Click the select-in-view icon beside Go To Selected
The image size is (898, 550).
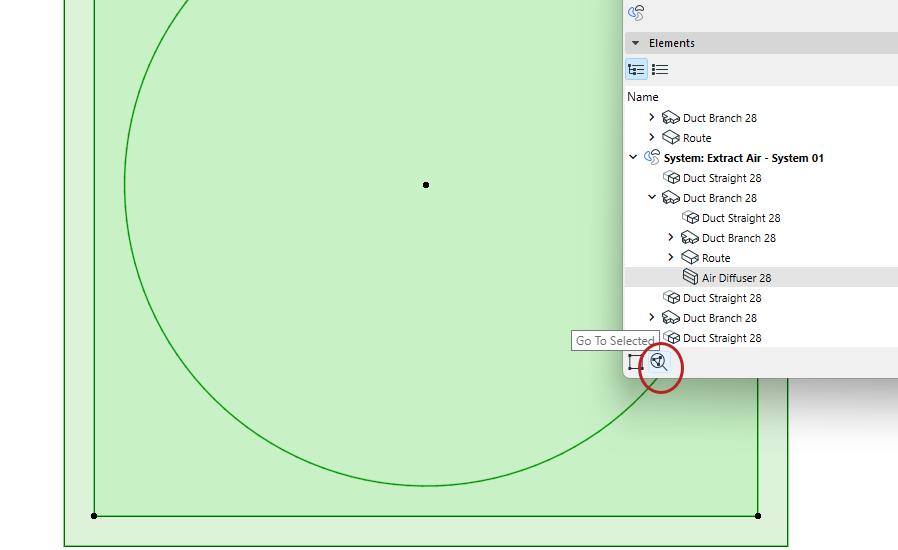tap(635, 362)
